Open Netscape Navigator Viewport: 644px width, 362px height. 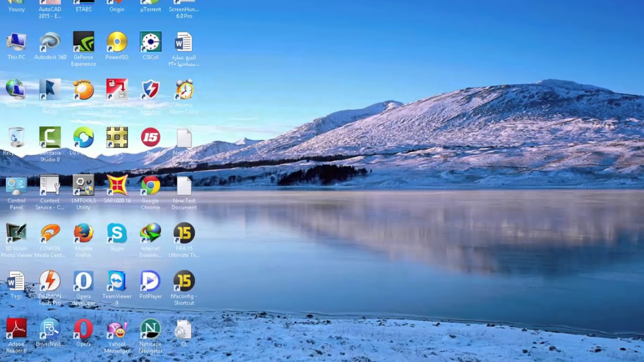coord(150,336)
